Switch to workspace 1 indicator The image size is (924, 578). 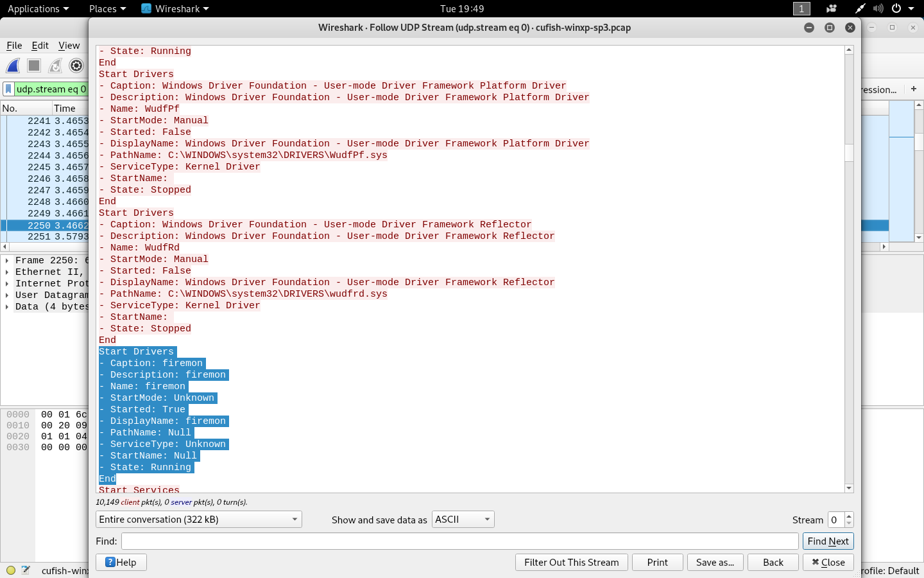[x=801, y=8]
